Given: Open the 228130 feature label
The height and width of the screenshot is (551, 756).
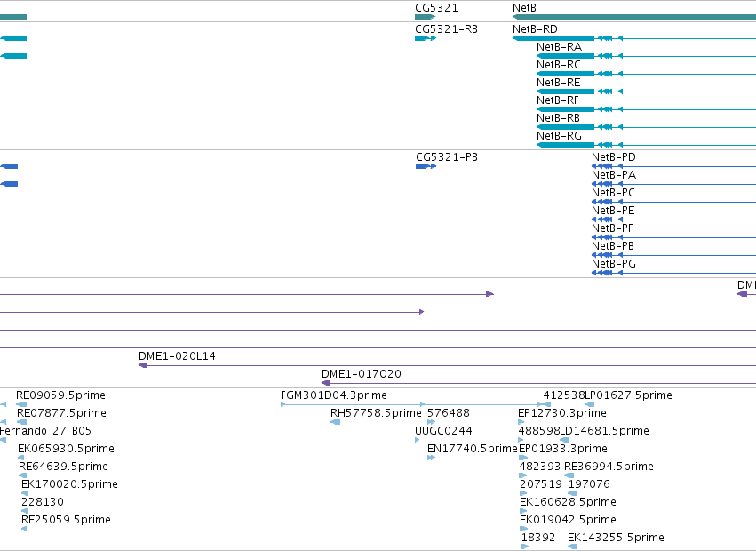Looking at the screenshot, I should click(x=43, y=503).
